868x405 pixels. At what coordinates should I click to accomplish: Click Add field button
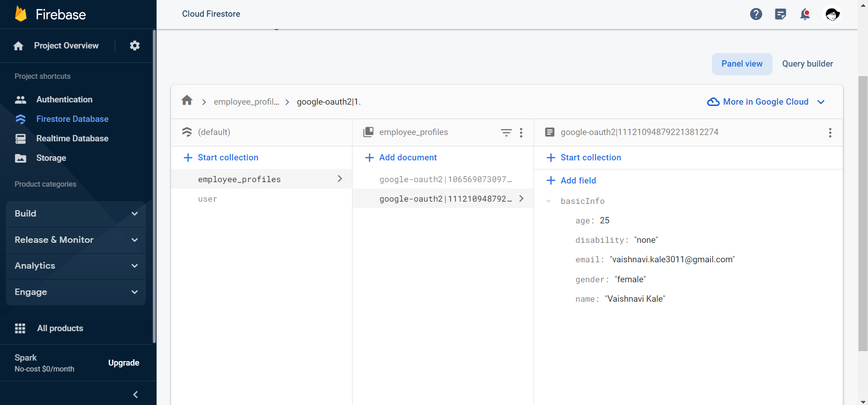tap(571, 181)
